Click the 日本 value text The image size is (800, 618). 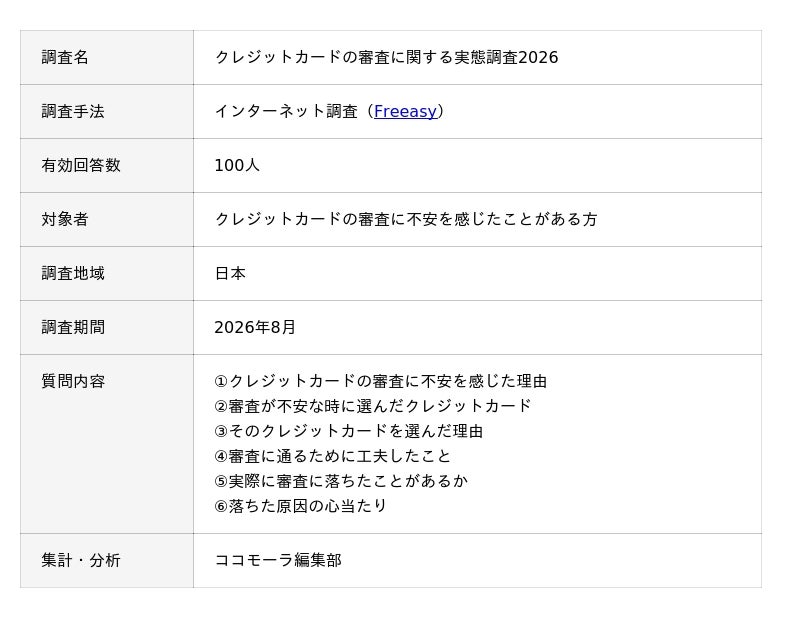(230, 274)
